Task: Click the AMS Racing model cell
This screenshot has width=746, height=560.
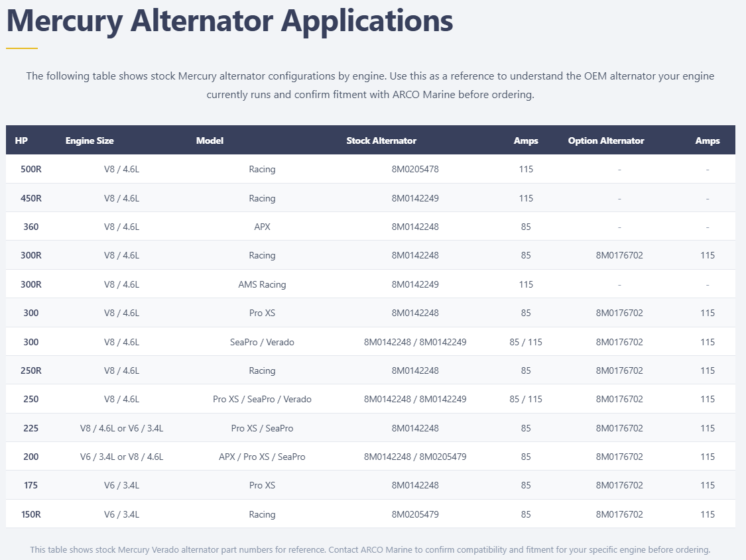Action: click(262, 284)
